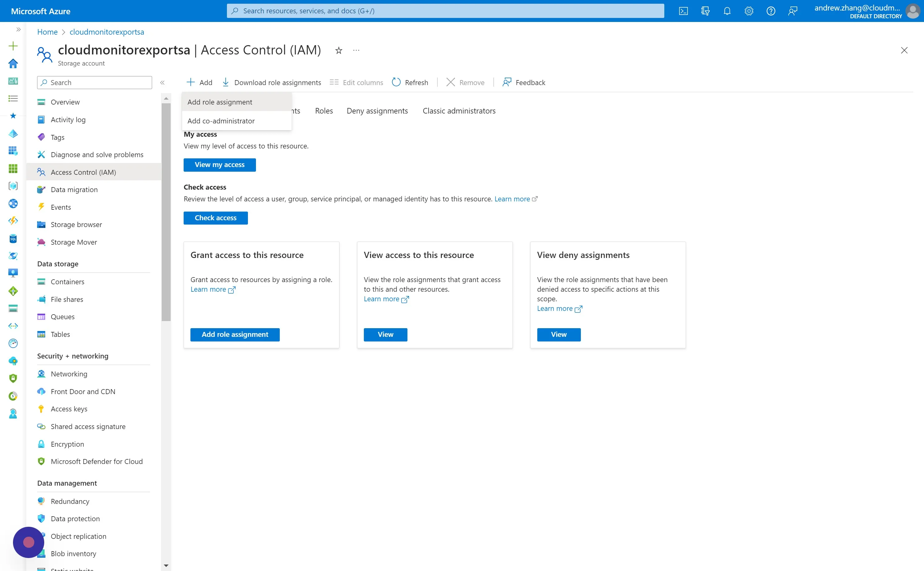Click View in View deny assignments card

pyautogui.click(x=559, y=335)
